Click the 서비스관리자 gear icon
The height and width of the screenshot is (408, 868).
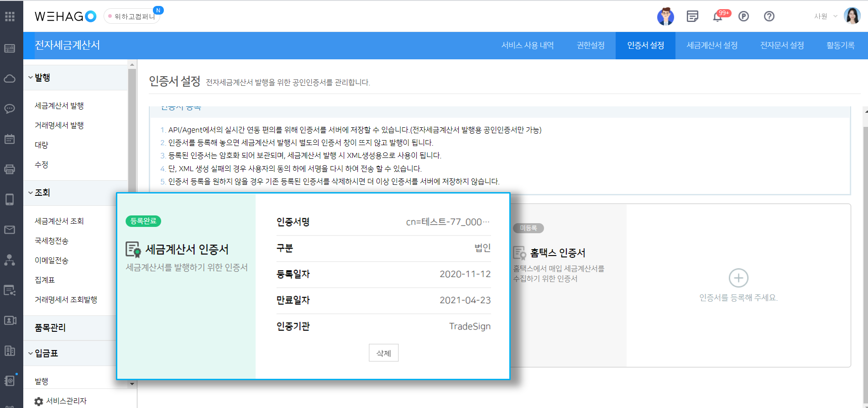pyautogui.click(x=39, y=401)
